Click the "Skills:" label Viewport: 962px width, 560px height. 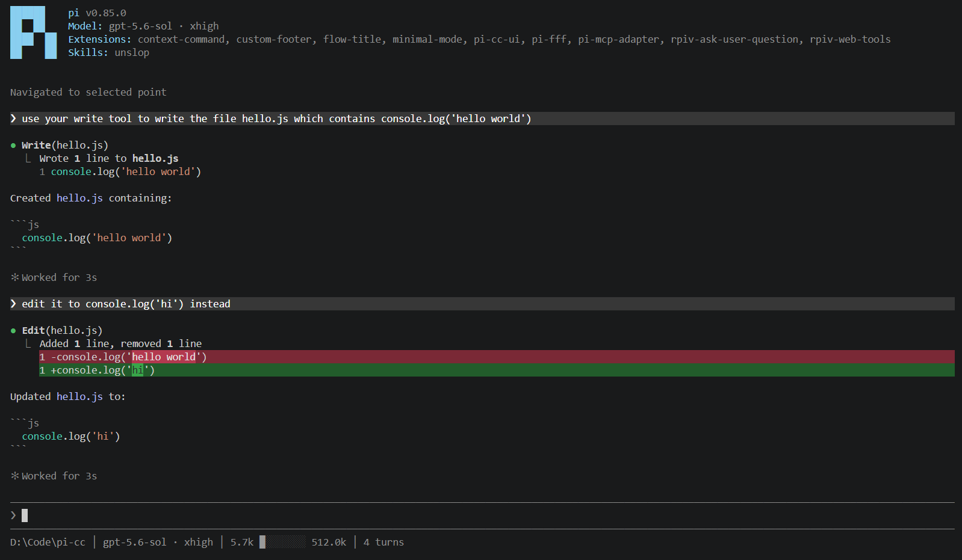pyautogui.click(x=88, y=52)
